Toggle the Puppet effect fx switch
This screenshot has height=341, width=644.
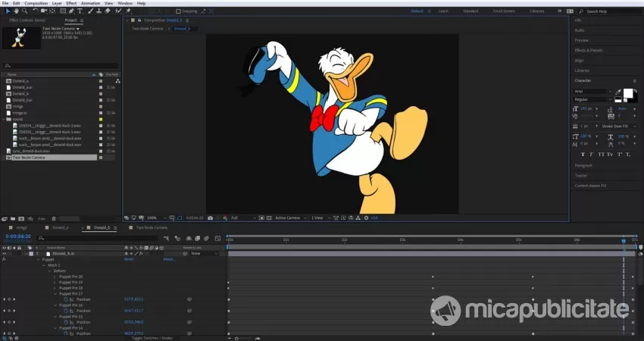point(4,259)
